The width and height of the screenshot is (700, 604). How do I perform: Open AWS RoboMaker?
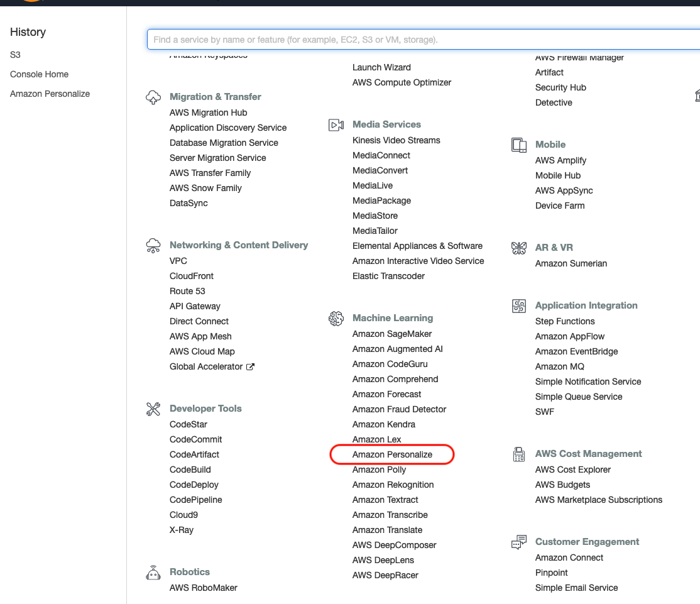click(x=203, y=588)
